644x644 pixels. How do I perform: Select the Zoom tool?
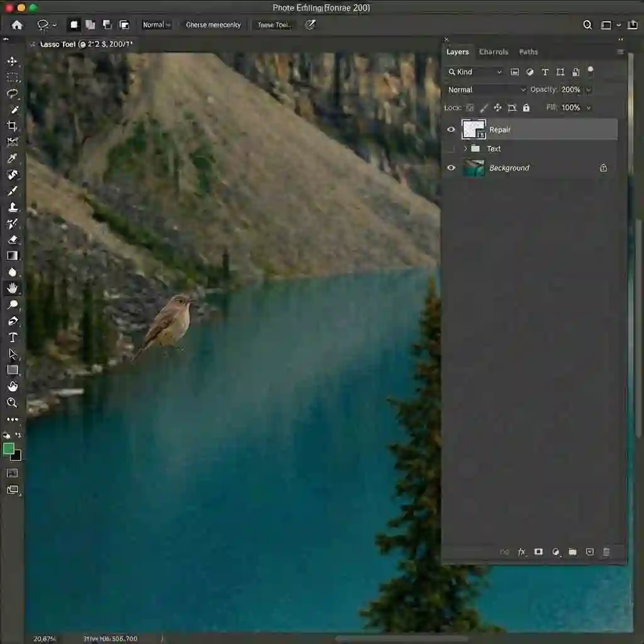coord(13,402)
